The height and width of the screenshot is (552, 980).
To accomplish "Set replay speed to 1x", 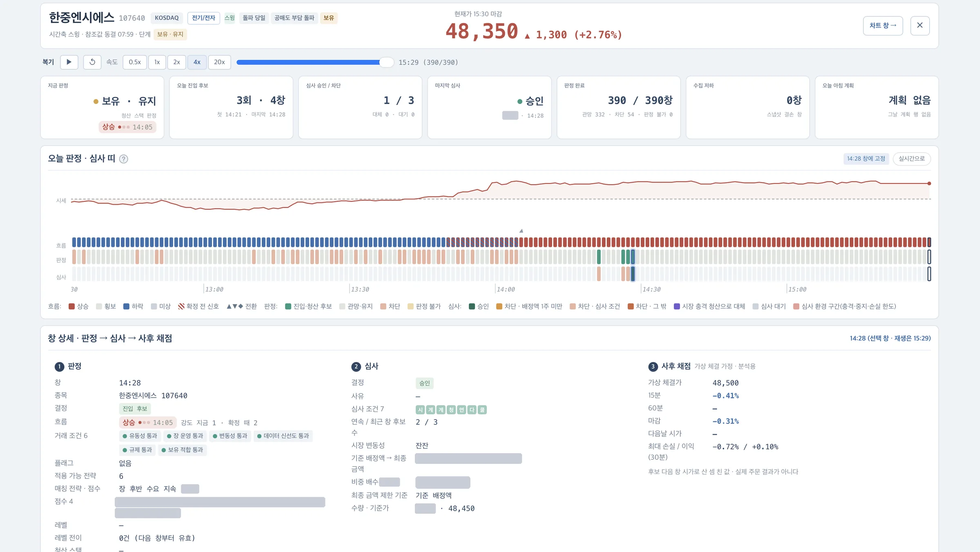I will click(x=157, y=62).
